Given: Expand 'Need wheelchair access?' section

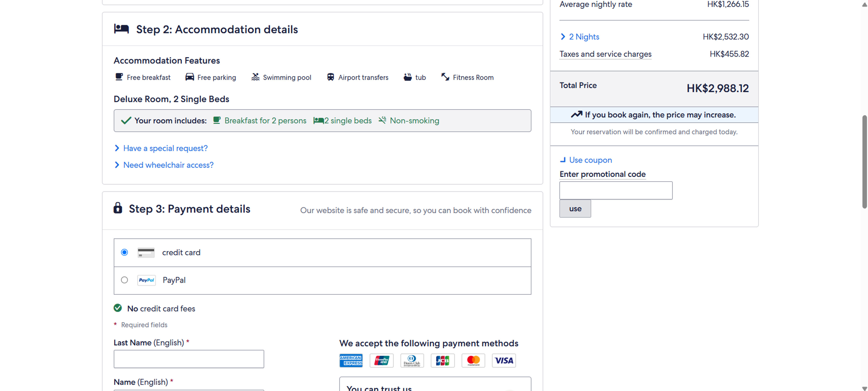Looking at the screenshot, I should 168,165.
